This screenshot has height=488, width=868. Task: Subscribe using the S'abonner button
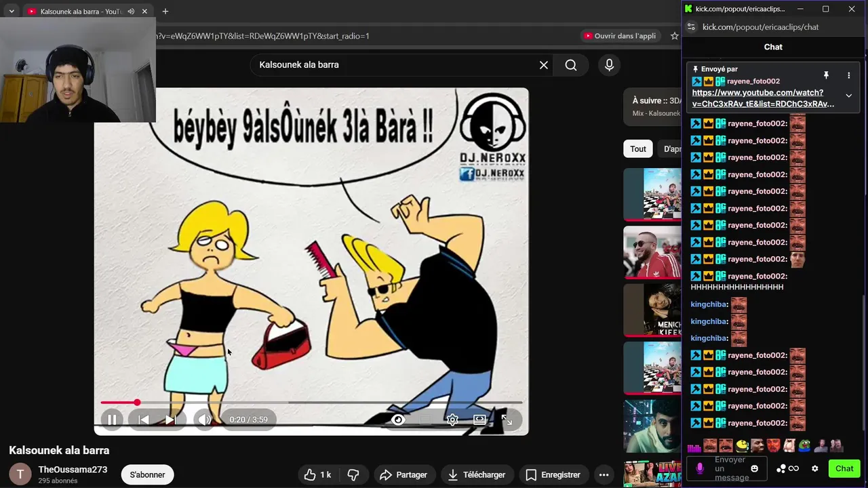coord(147,474)
